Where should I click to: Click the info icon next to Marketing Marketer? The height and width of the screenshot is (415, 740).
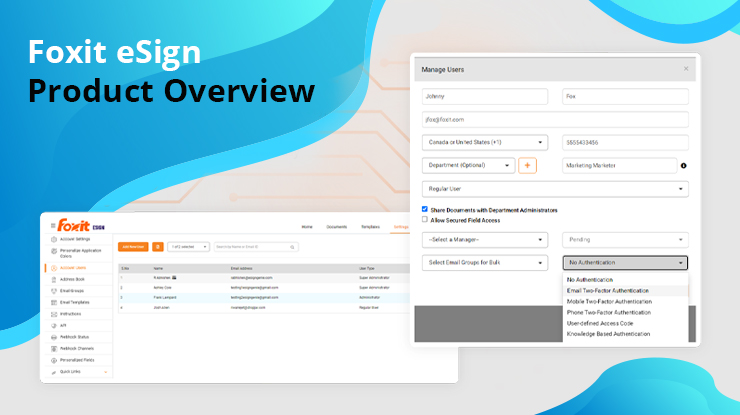click(x=683, y=166)
